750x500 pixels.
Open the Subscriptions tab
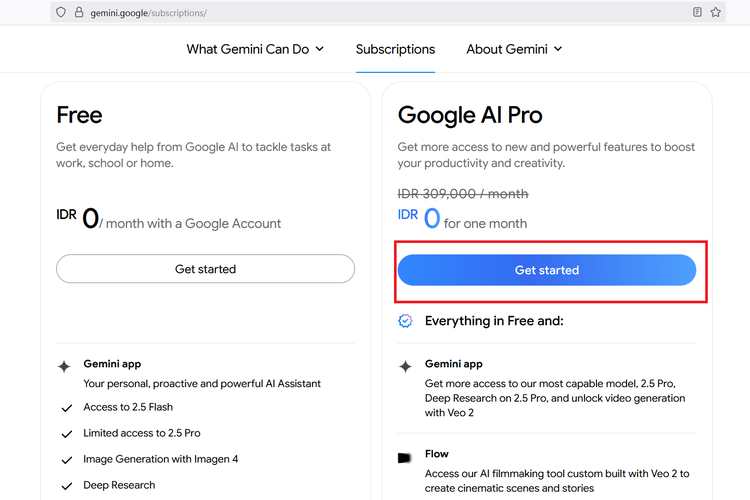tap(395, 49)
